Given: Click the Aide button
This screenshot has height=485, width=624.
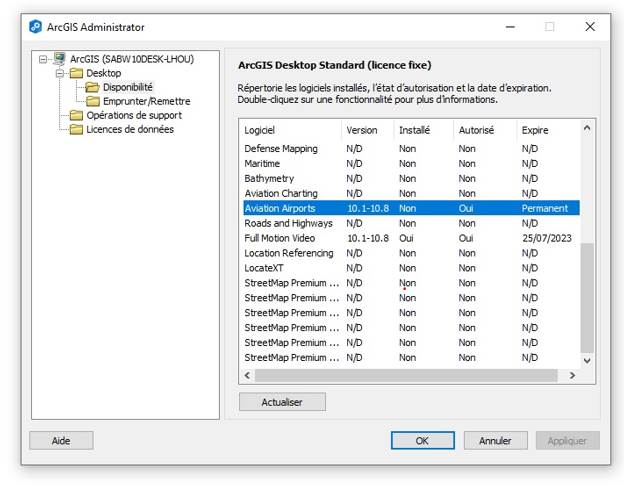Looking at the screenshot, I should (61, 440).
